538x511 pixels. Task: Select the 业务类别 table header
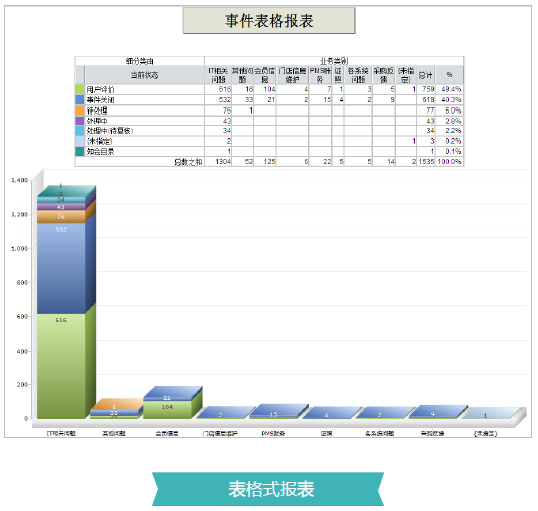334,61
